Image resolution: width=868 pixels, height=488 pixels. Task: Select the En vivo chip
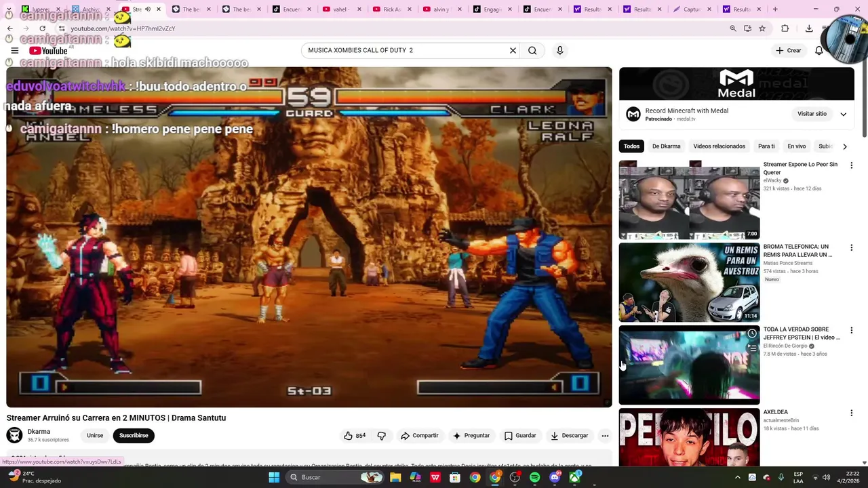[796, 146]
